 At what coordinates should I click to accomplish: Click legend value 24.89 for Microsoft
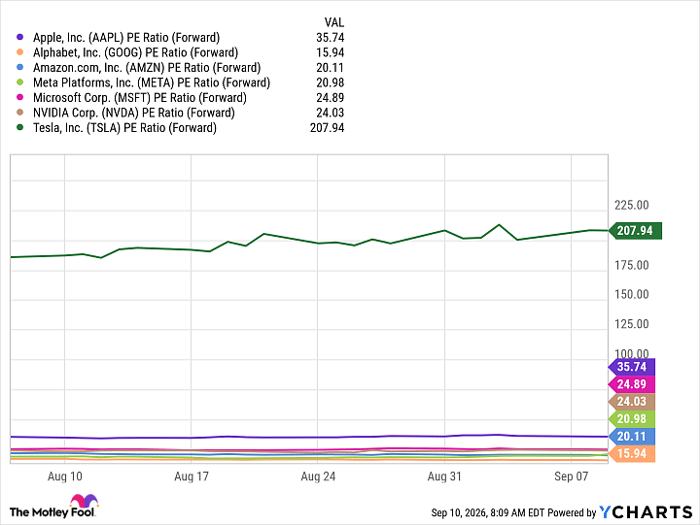point(330,98)
